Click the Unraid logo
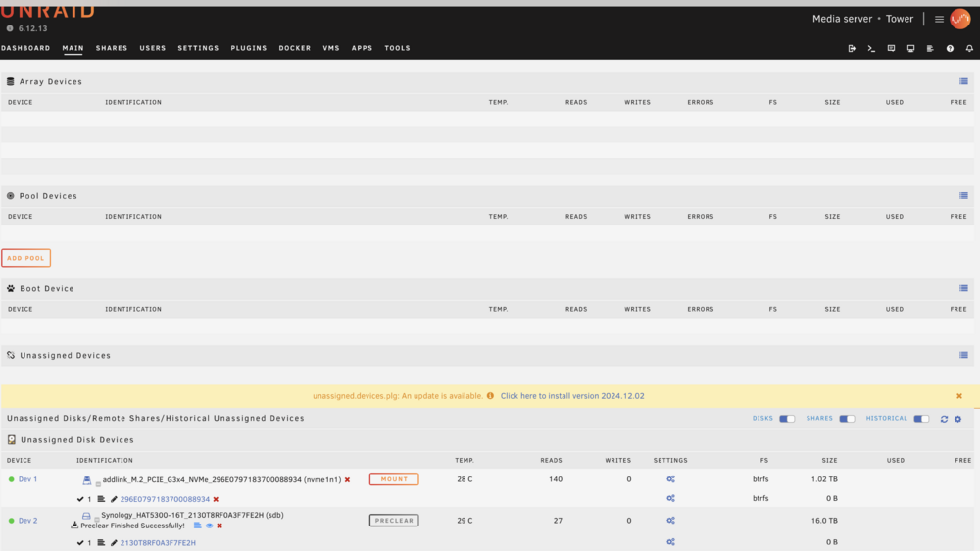The height and width of the screenshot is (551, 980). 47,11
